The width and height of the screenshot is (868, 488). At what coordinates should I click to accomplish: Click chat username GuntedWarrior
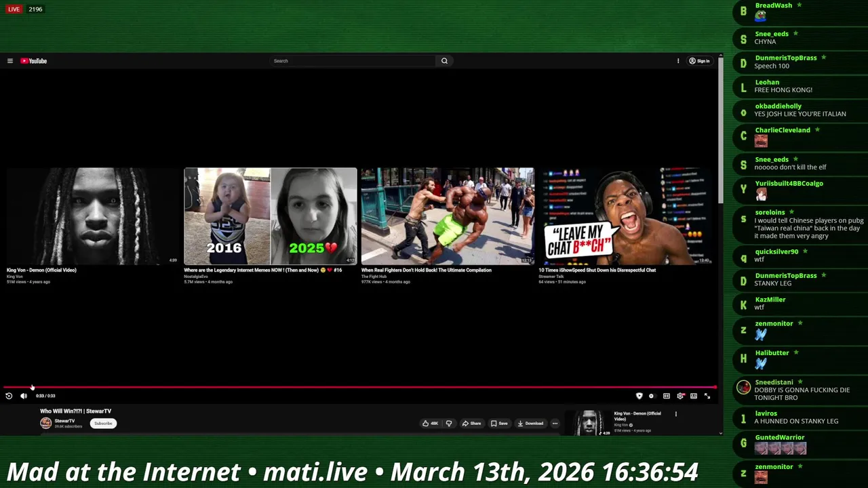(x=780, y=438)
